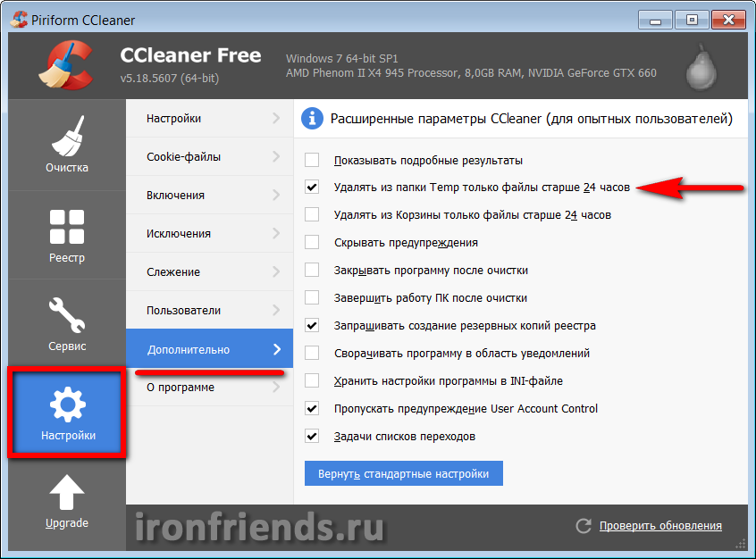
Task: Expand the Пользователи chevron arrow
Action: pyautogui.click(x=276, y=310)
